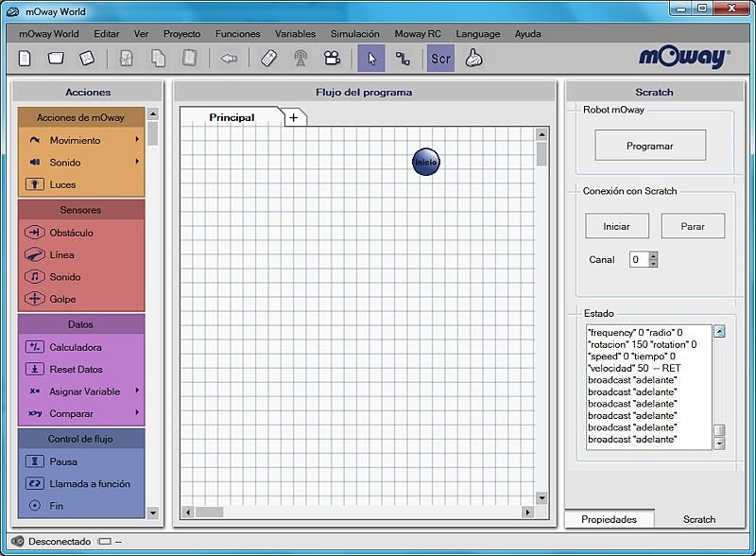Select the Calculadora data block
Viewport: 756px width, 556px height.
(x=75, y=347)
